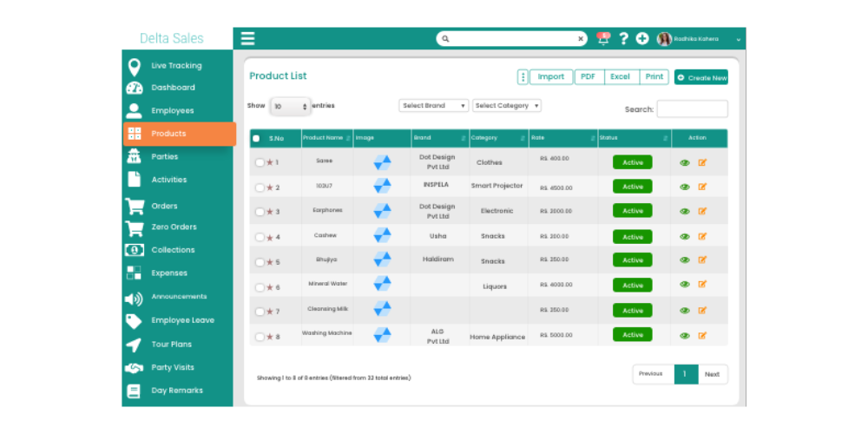Click edit icon for Earphones
The image size is (868, 434).
pyautogui.click(x=702, y=211)
